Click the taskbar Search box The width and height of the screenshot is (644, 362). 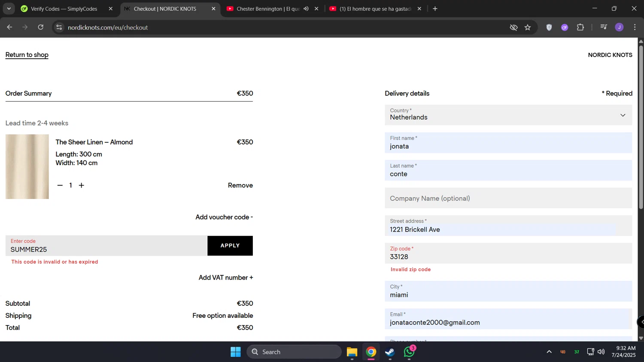(294, 352)
